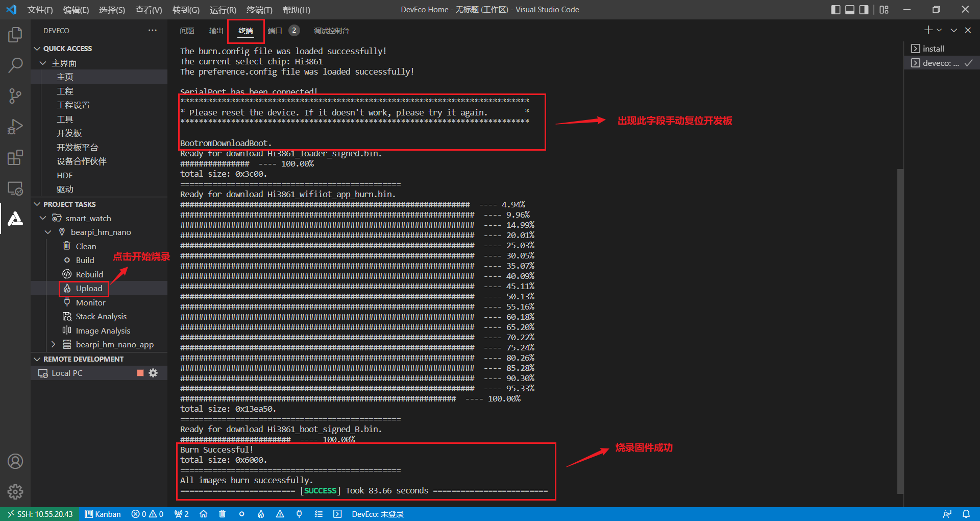Image resolution: width=980 pixels, height=521 pixels.
Task: Click the status bar home icon
Action: pyautogui.click(x=203, y=514)
